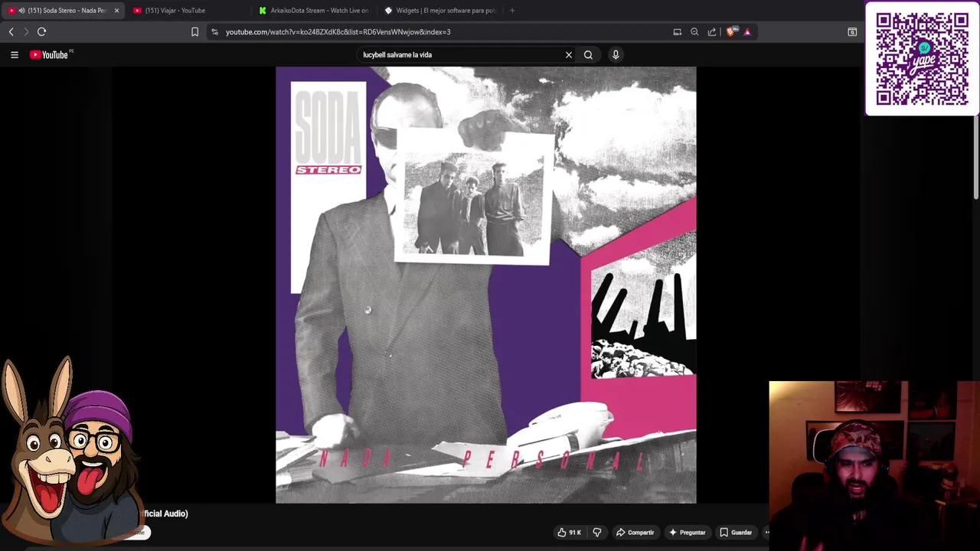Switch to the Soda Stereo - Nada Personal tab
This screenshot has height=551, width=980.
pyautogui.click(x=63, y=11)
